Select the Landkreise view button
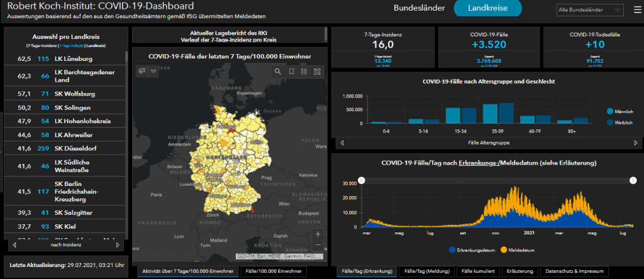This screenshot has width=644, height=279. (487, 8)
